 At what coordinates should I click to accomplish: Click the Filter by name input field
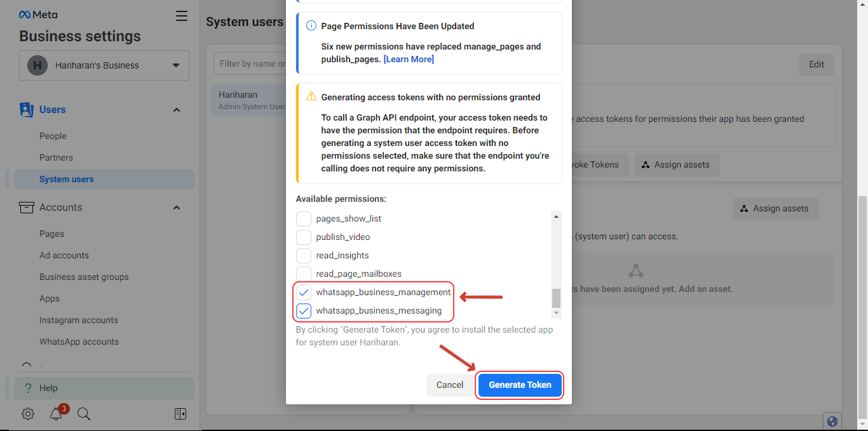point(250,63)
